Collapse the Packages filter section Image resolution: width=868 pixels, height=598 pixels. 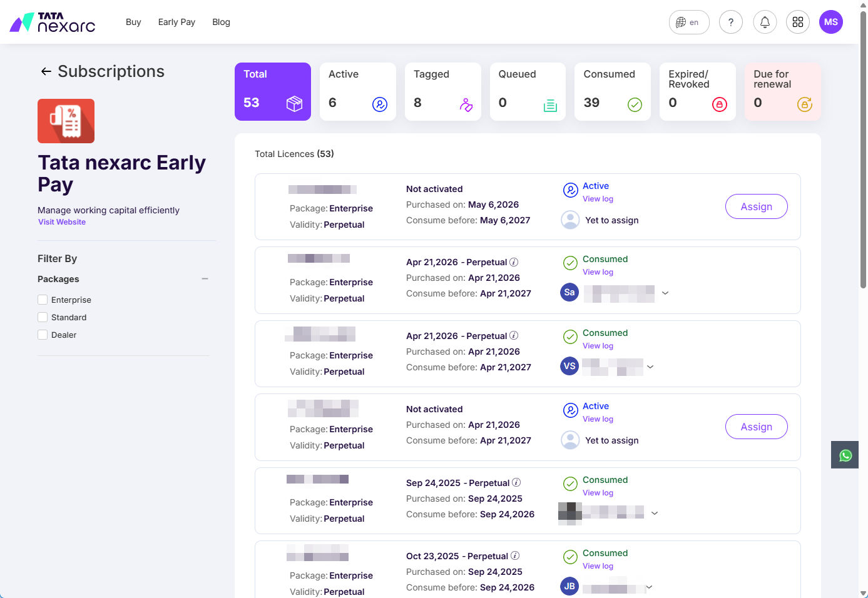(205, 279)
